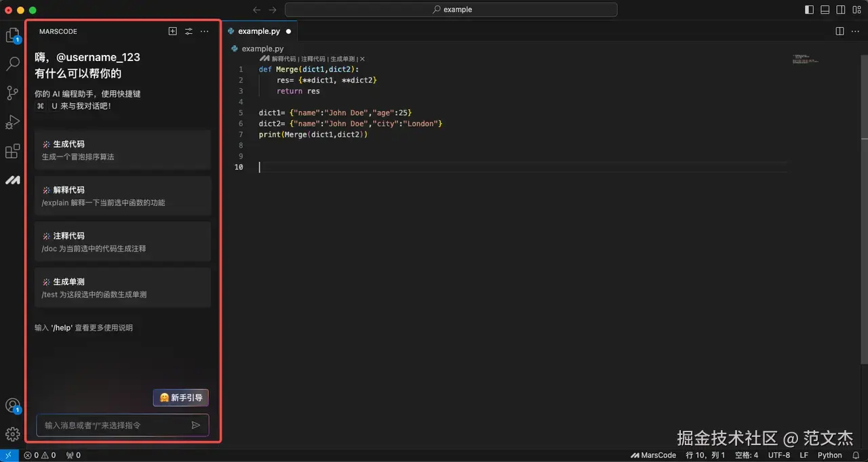Click the remote window icon in status bar

pos(9,455)
